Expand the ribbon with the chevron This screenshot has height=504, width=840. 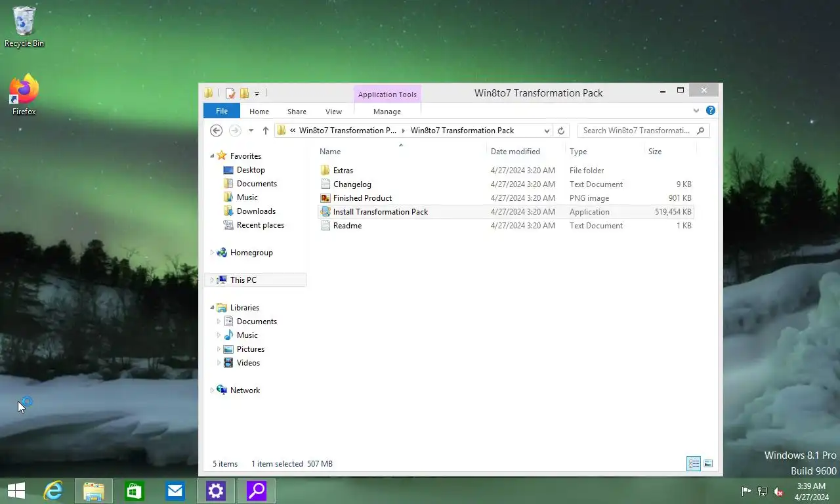point(696,111)
